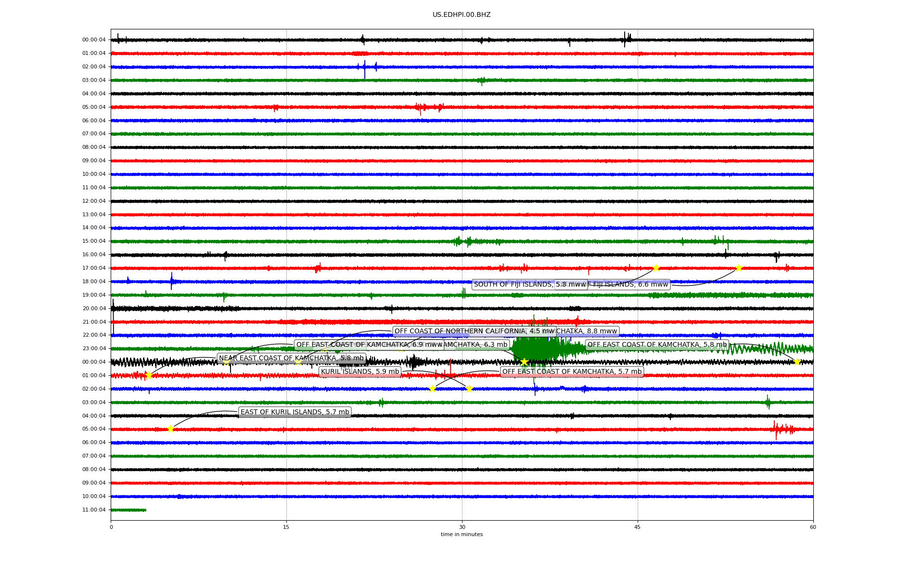This screenshot has height=578, width=924.
Task: Click the label 'OFF EAST COAST OF KAMCHATKA, 5.7 mb'
Action: click(x=572, y=372)
